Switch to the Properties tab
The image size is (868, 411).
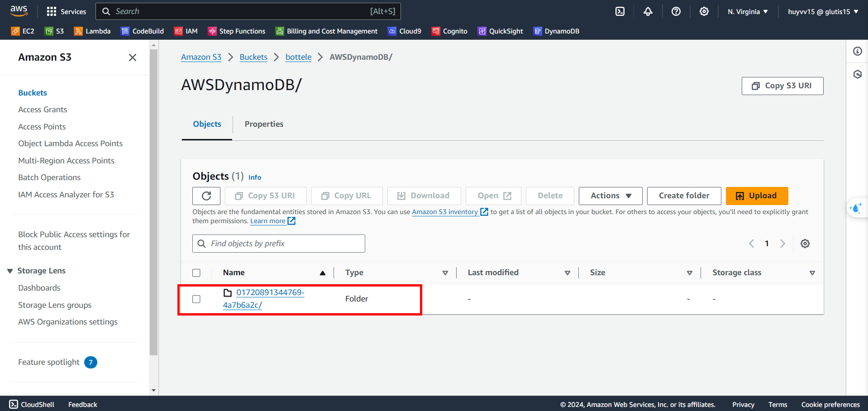pos(264,124)
